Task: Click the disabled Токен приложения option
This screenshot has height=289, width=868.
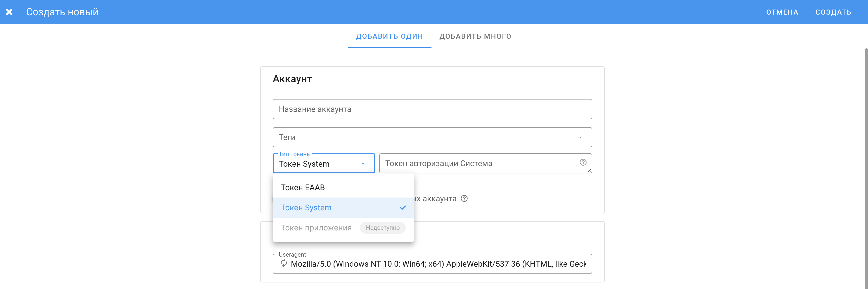Action: pyautogui.click(x=343, y=228)
